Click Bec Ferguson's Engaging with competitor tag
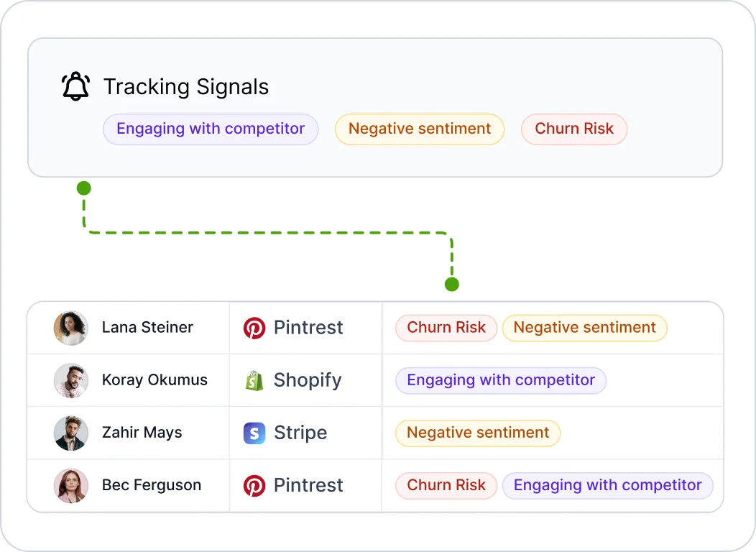756x552 pixels. tap(607, 485)
